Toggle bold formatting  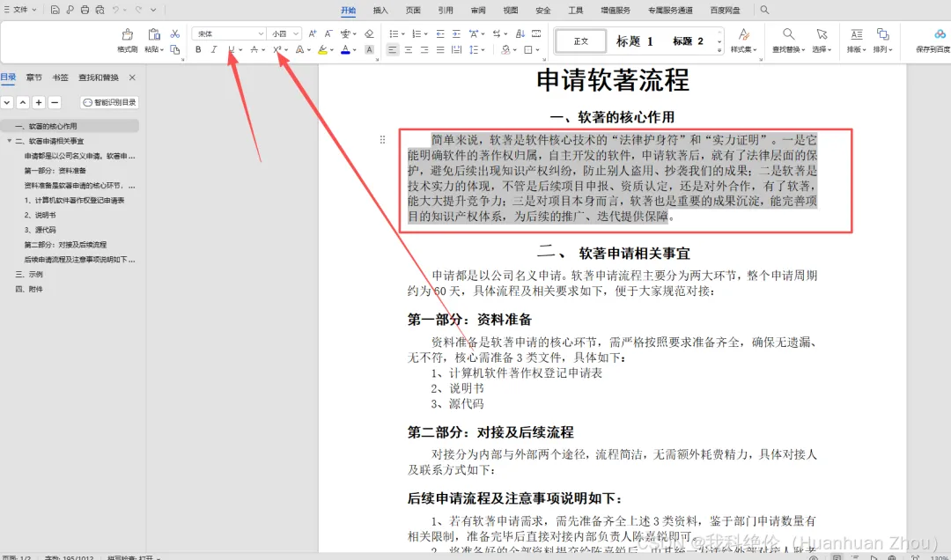coord(198,50)
